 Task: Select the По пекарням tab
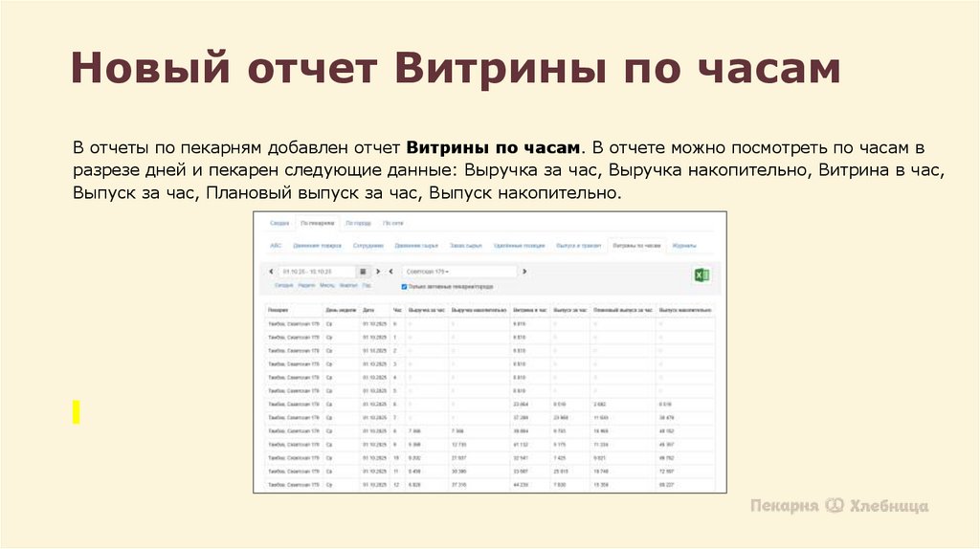[317, 223]
